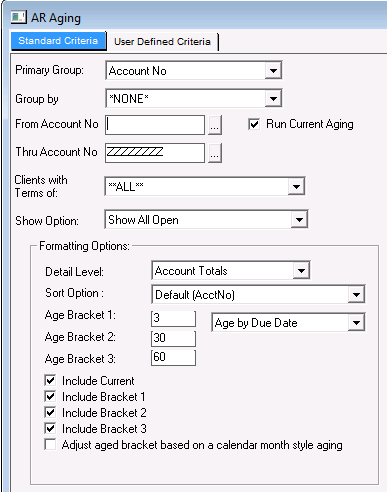Uncheck Include Bracket 3 option

(x=50, y=428)
